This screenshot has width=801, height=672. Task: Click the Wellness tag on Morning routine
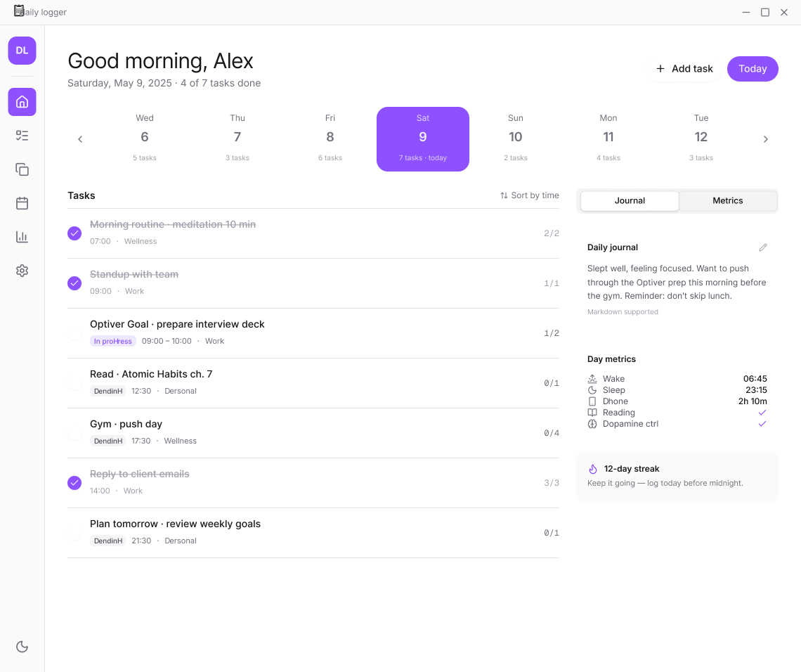pos(141,241)
